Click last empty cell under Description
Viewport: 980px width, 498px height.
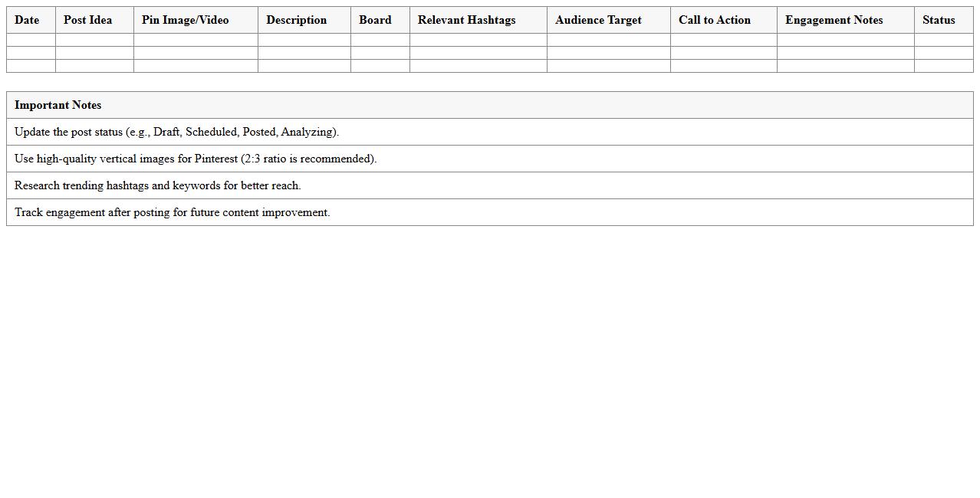tap(304, 66)
